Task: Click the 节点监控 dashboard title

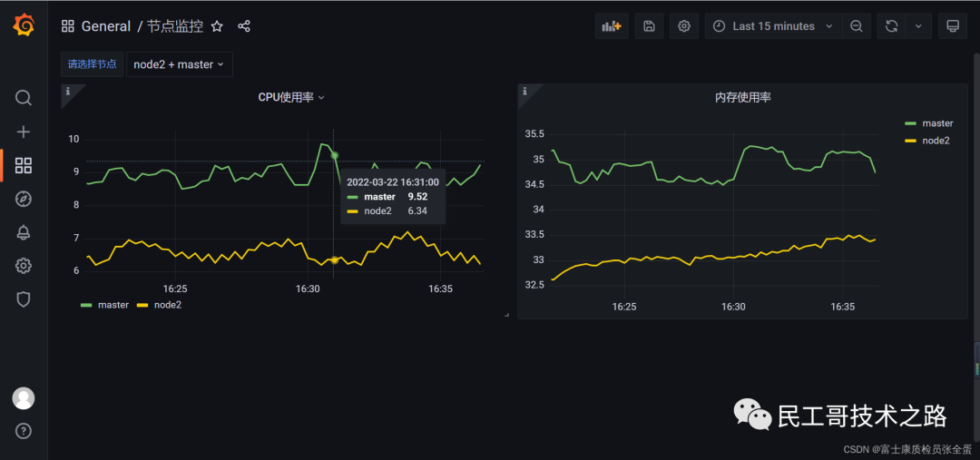Action: (x=175, y=26)
